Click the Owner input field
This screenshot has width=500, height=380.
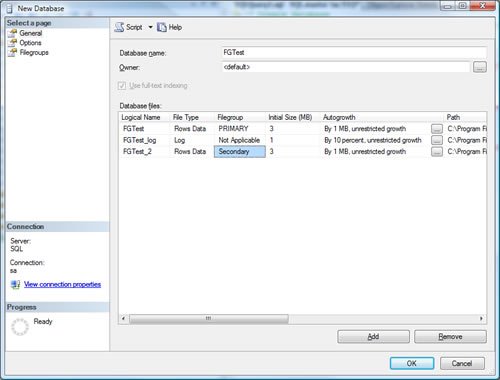346,67
